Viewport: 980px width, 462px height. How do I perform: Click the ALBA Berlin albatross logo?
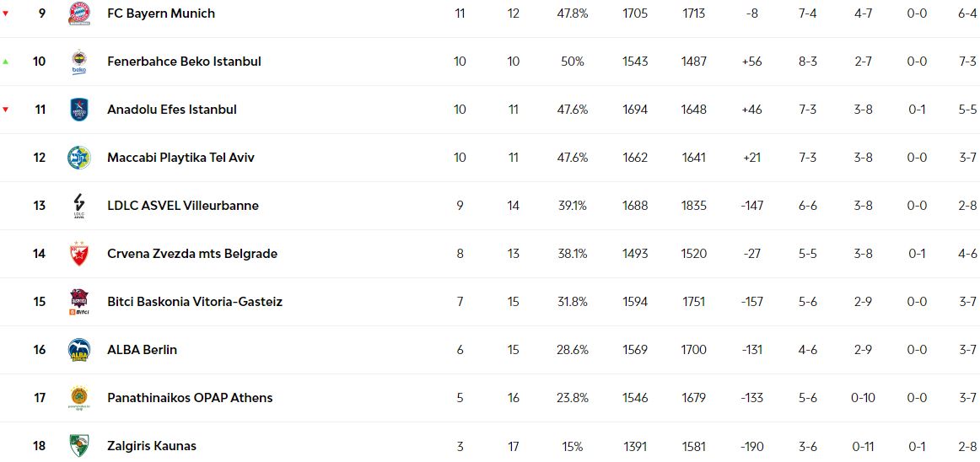(x=79, y=350)
